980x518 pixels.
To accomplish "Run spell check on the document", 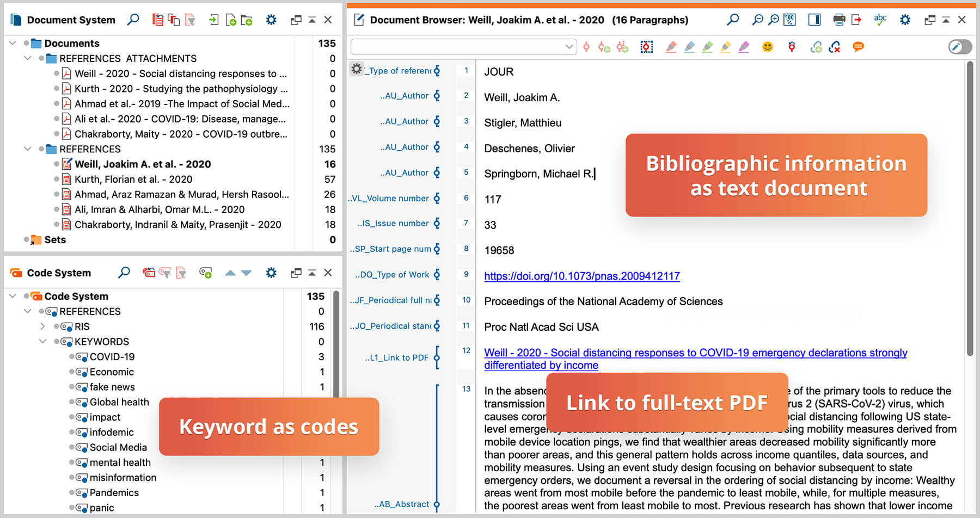I will pyautogui.click(x=880, y=20).
